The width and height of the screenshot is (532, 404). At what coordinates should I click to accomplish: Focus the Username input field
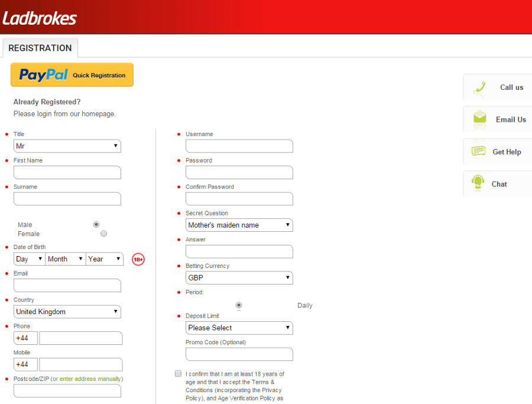pyautogui.click(x=239, y=146)
